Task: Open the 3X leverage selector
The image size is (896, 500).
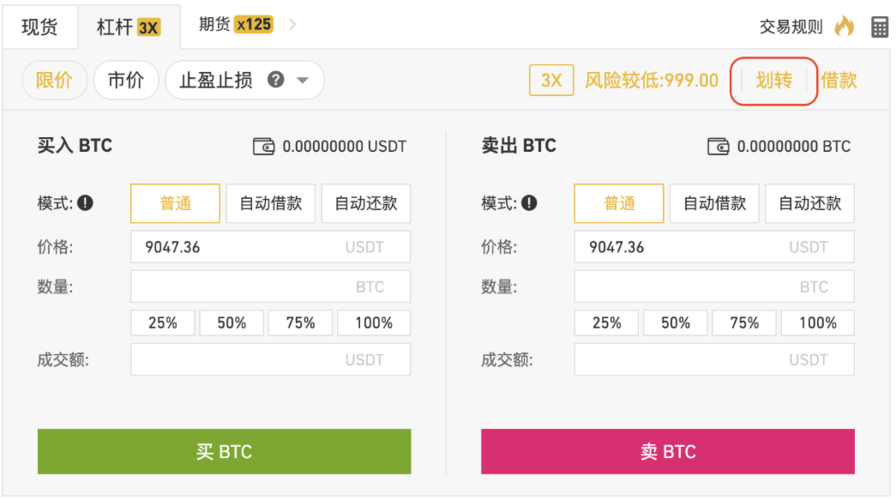Action: coord(551,80)
